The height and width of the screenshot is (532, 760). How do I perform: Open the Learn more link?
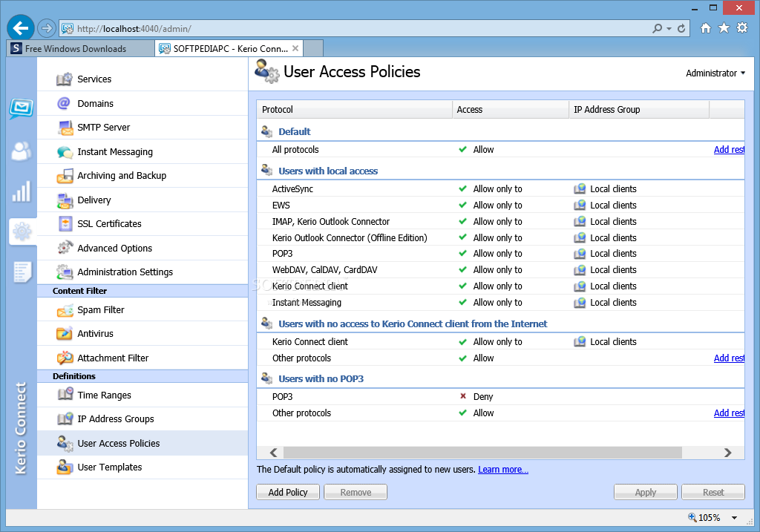click(x=503, y=470)
